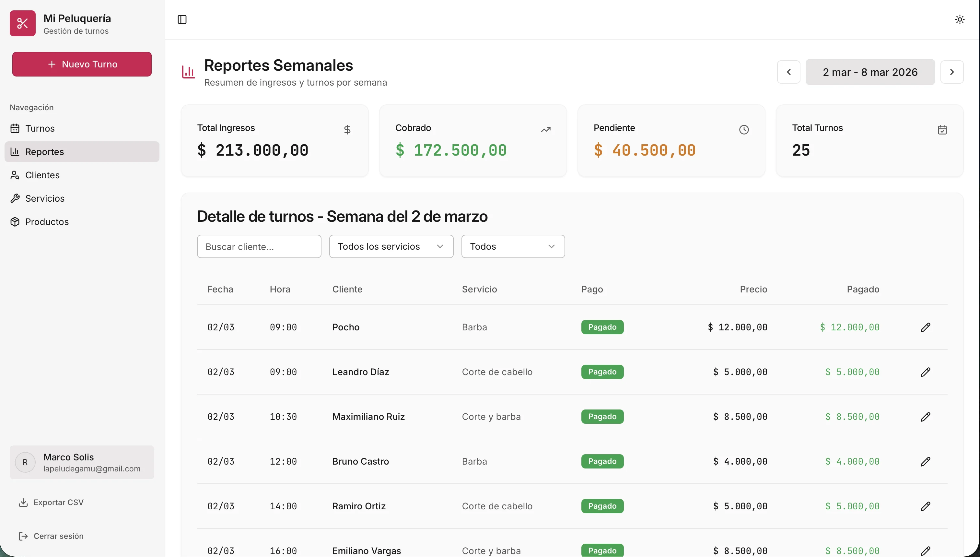The height and width of the screenshot is (557, 980).
Task: Click the download icon beside Exportar CSV
Action: (x=23, y=502)
